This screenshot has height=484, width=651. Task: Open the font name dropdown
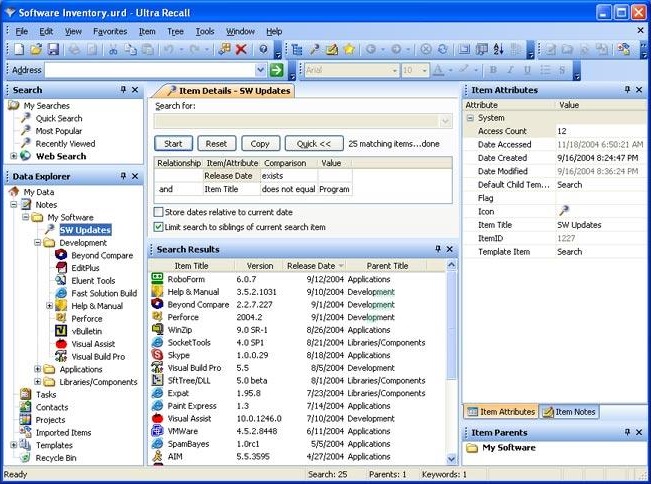[394, 71]
